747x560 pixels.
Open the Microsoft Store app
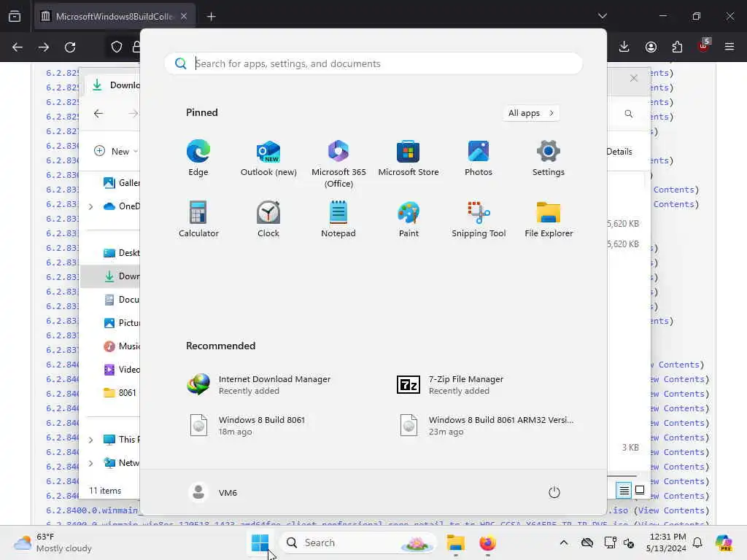coord(409,158)
